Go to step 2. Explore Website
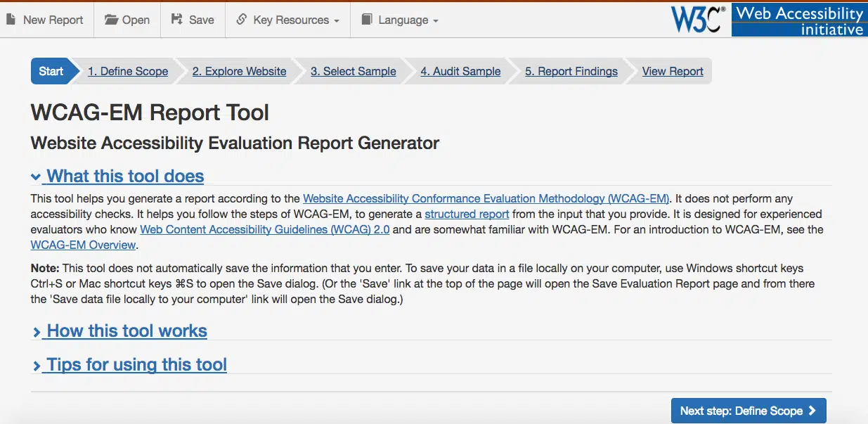The image size is (868, 424). pos(239,71)
